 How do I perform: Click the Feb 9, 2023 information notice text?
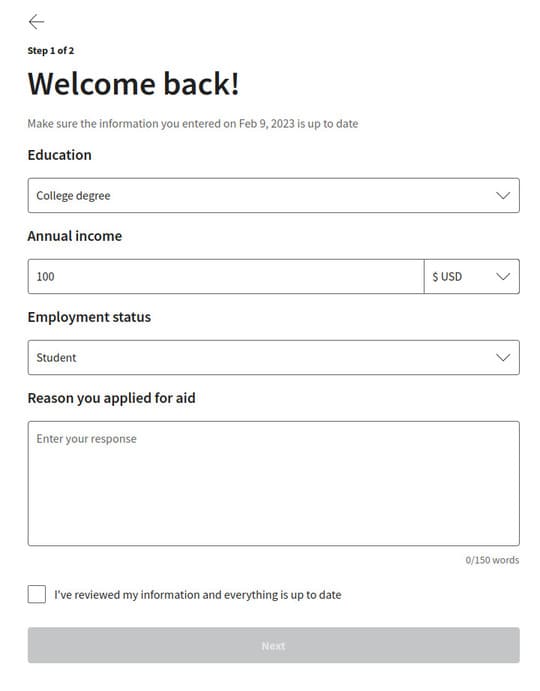193,124
